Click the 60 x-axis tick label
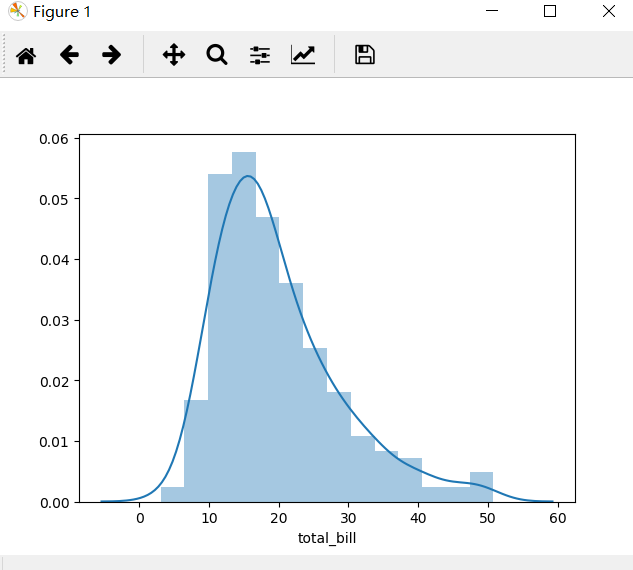 [x=558, y=518]
